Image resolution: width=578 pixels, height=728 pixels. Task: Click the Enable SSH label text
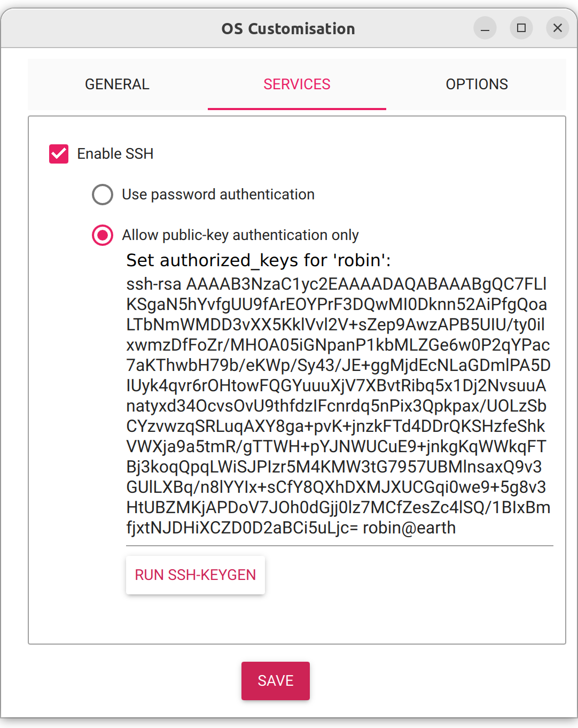point(115,154)
